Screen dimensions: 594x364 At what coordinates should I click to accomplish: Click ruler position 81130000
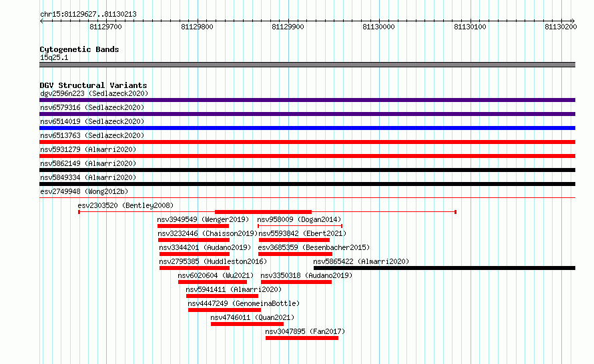(x=379, y=27)
